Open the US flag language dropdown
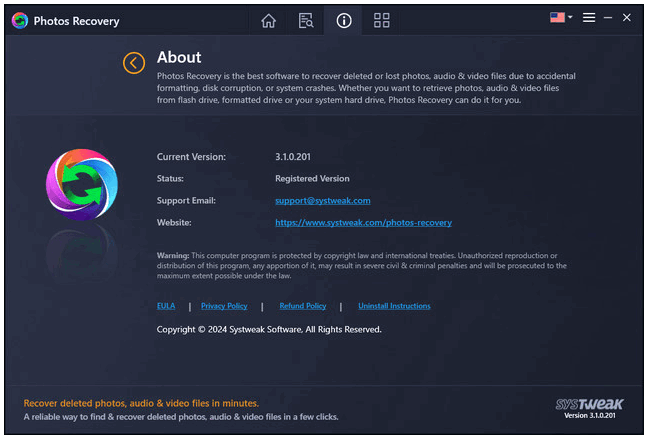 561,17
